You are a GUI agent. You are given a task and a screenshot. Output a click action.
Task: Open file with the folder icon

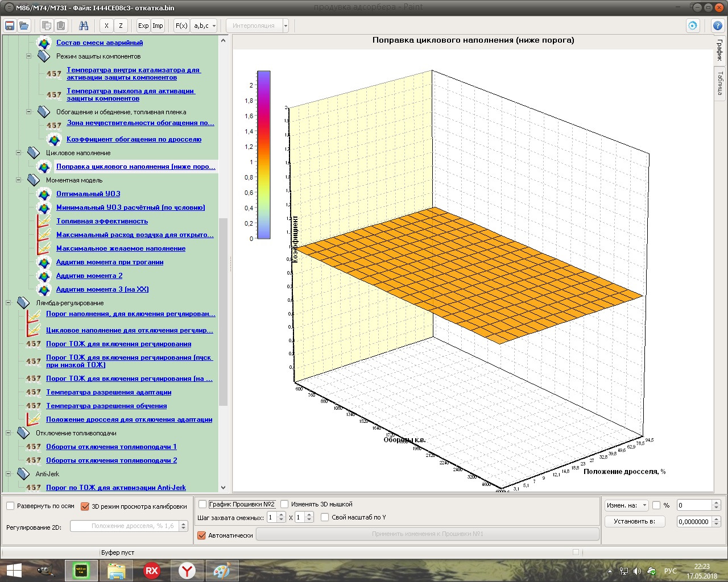pos(24,26)
